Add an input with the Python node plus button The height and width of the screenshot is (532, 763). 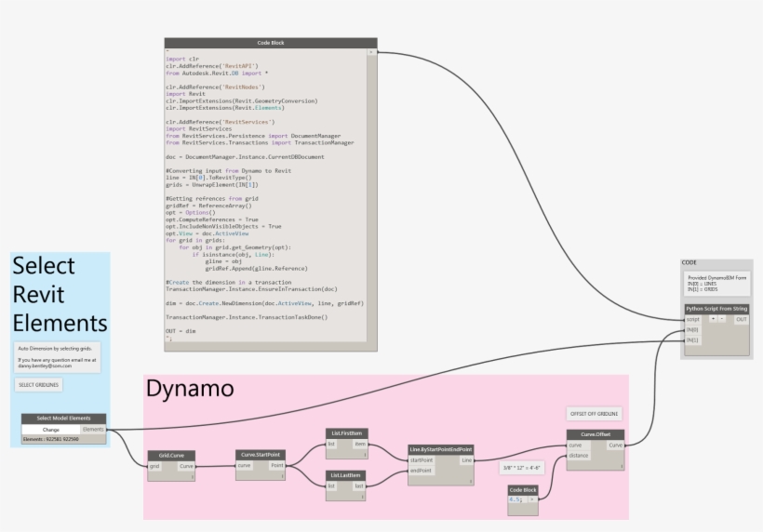click(713, 319)
